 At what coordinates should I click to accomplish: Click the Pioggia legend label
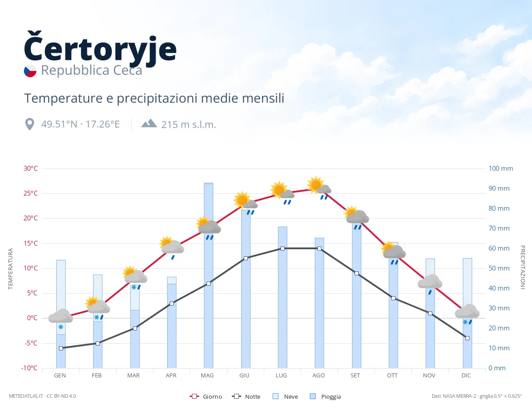click(x=331, y=397)
